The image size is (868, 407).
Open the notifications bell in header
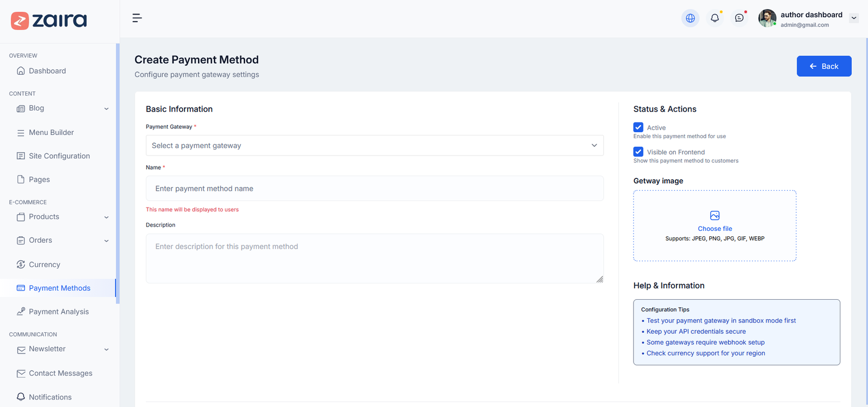click(714, 18)
